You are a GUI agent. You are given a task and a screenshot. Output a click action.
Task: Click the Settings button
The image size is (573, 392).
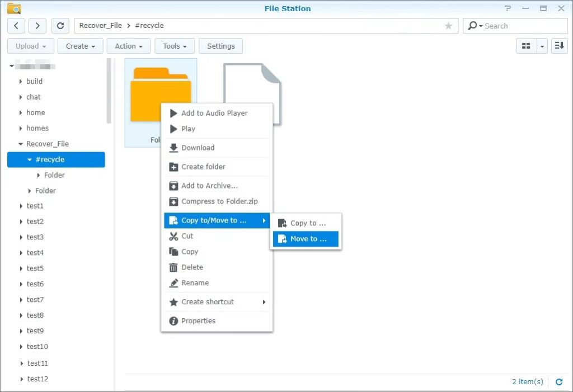pyautogui.click(x=221, y=46)
